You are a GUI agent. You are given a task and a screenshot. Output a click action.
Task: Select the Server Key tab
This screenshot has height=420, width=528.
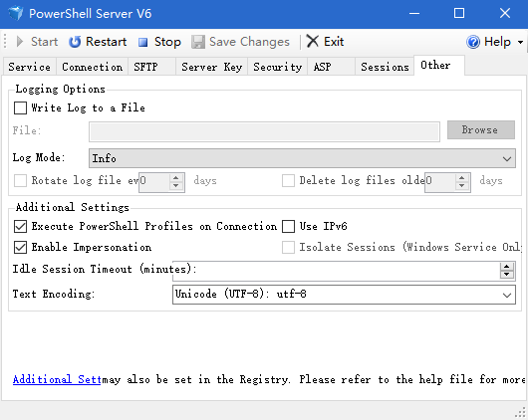(212, 67)
